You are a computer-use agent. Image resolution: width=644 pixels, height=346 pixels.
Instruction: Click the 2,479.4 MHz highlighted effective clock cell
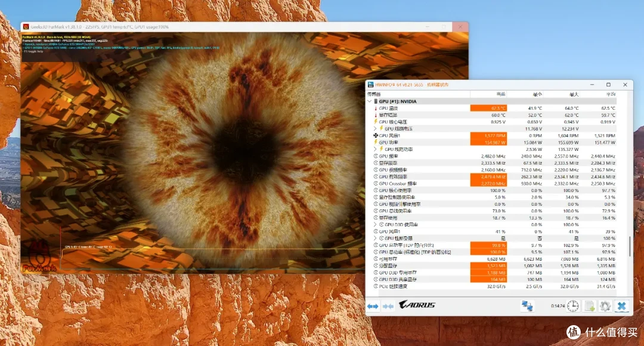point(488,177)
